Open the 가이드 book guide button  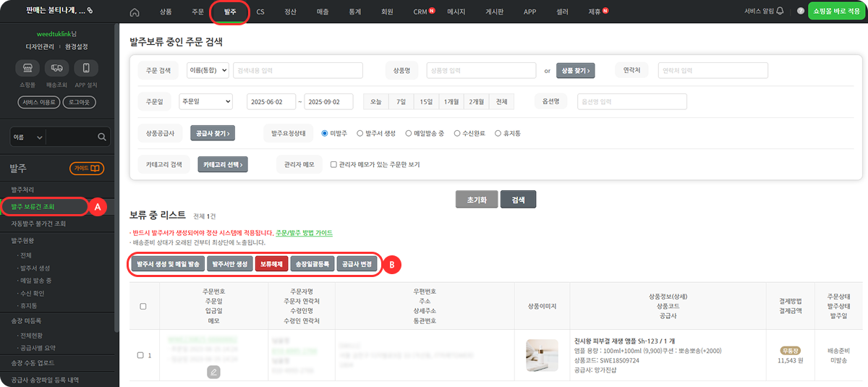87,169
